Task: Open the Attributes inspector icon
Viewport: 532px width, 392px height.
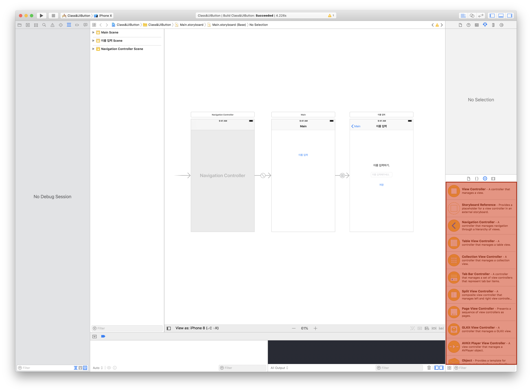Action: (485, 25)
